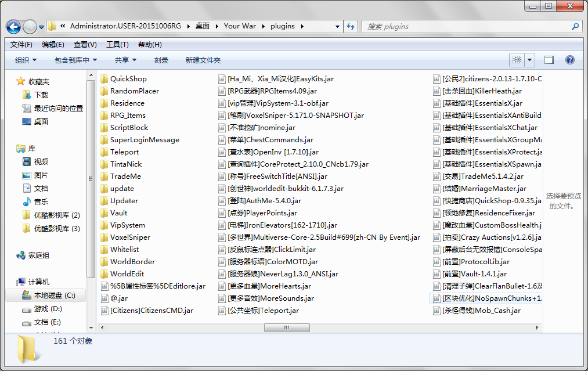Open the recent pages dropdown arrow

pos(41,27)
